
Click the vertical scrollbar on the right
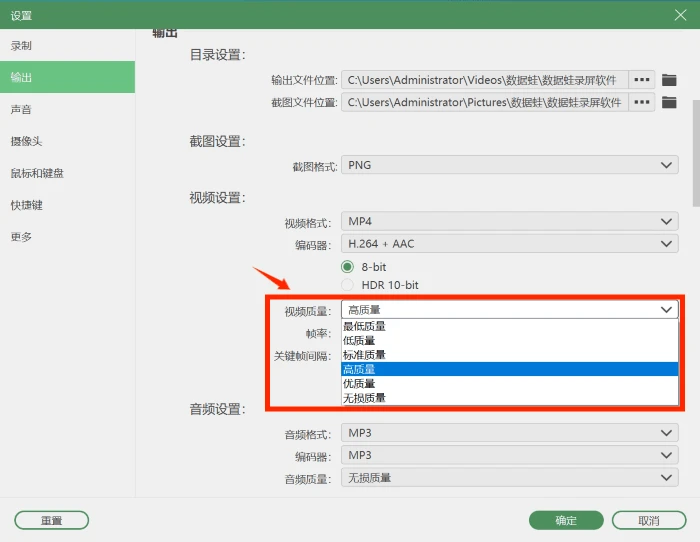[696, 152]
